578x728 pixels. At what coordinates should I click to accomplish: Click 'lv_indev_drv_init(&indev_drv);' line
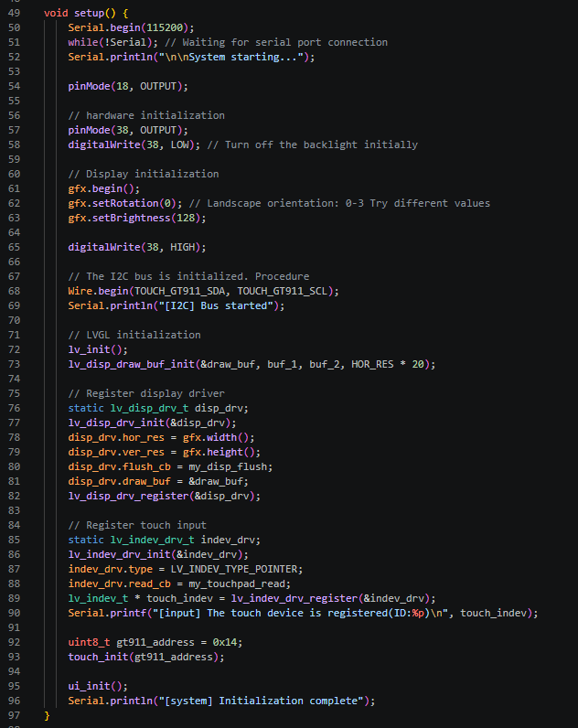tap(158, 554)
